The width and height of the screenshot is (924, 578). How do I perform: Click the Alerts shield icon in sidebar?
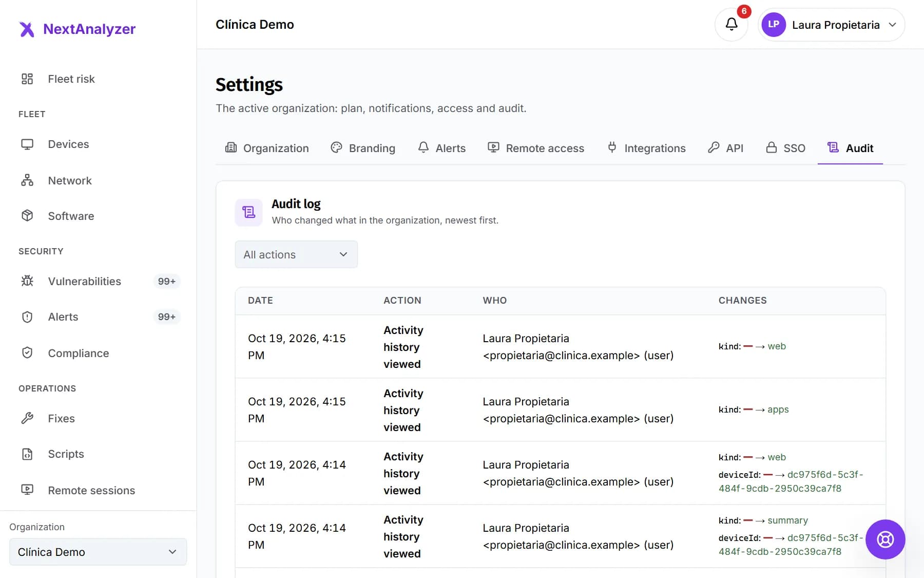[27, 317]
